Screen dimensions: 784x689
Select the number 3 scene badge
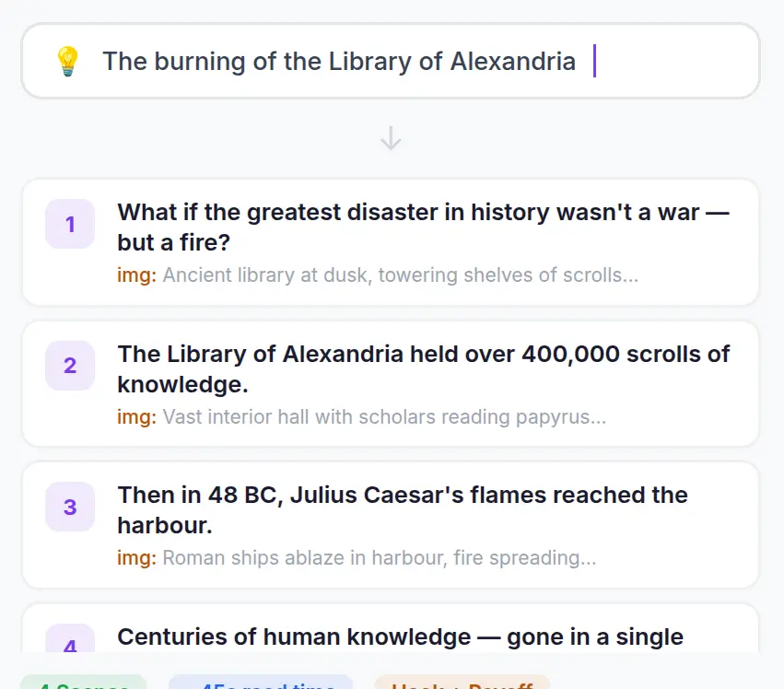click(69, 507)
